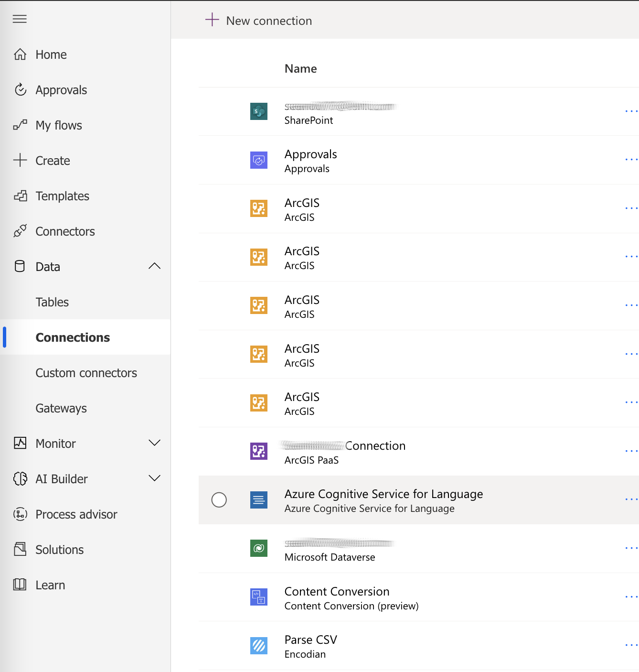Go to Custom connectors
The image size is (639, 672).
pos(86,373)
